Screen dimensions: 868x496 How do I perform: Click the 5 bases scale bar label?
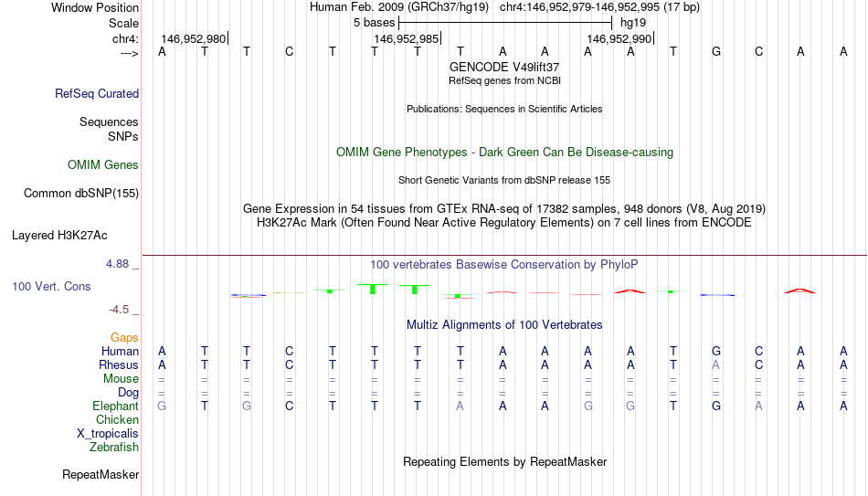(x=375, y=23)
